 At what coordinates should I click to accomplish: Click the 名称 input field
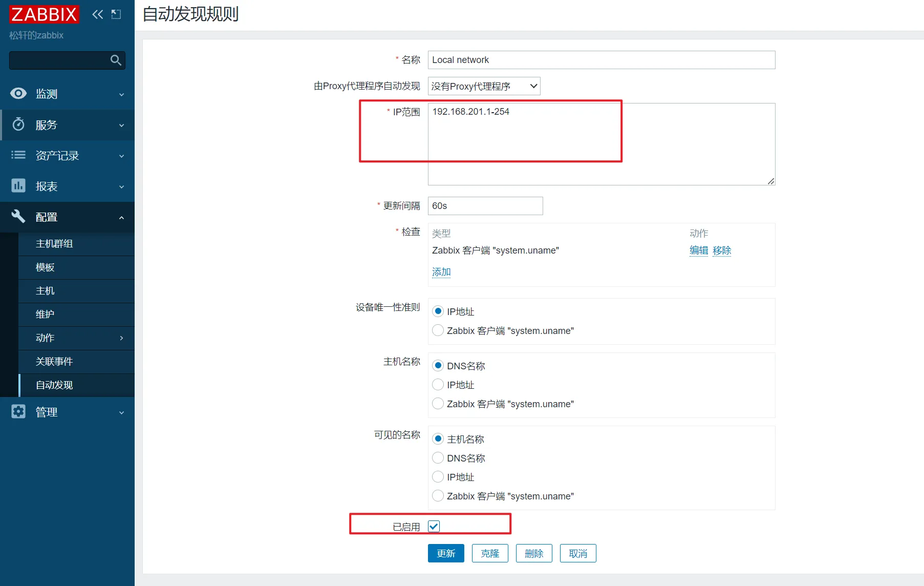tap(601, 60)
